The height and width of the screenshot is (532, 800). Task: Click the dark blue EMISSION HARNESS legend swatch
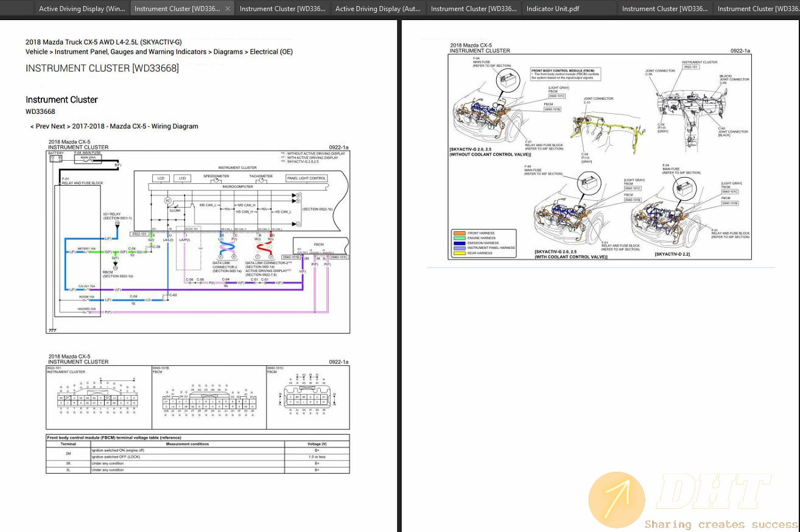458,243
